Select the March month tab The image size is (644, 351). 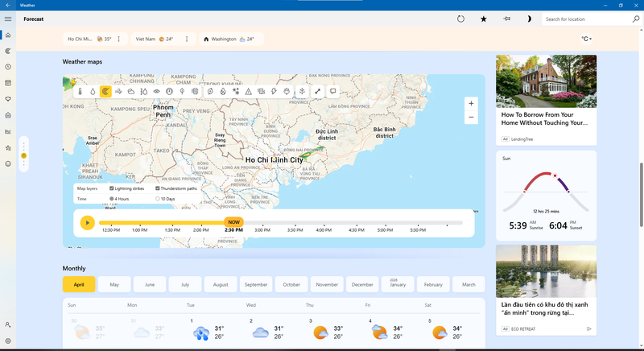[469, 284]
